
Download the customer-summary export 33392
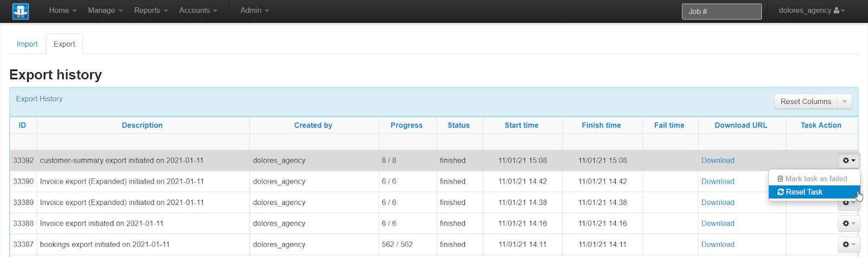717,160
